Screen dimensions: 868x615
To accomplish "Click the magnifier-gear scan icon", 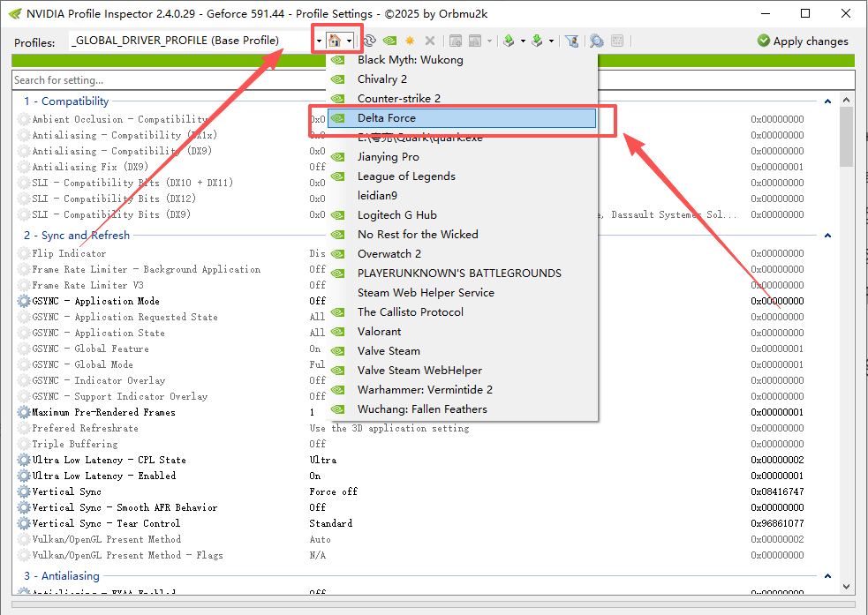I will 597,41.
